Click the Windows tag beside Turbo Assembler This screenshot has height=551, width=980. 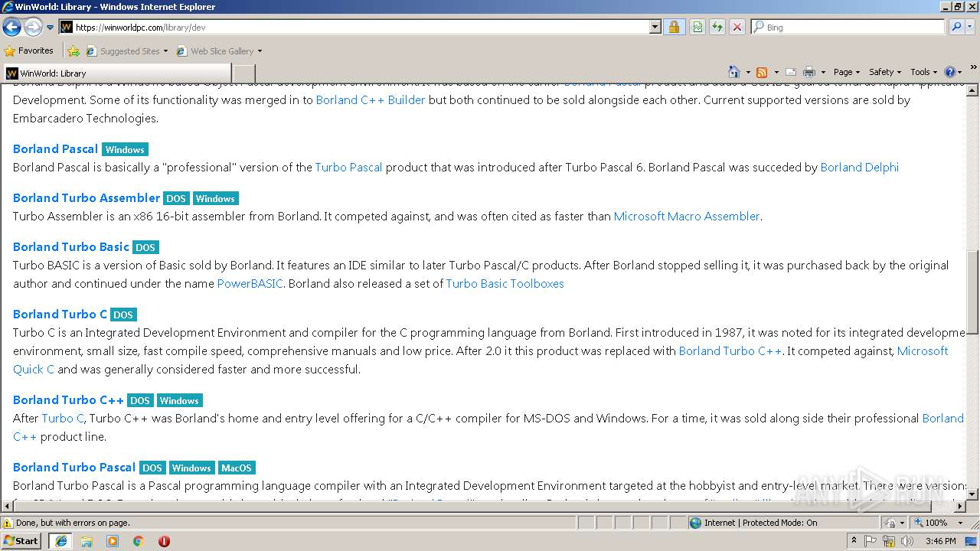(x=215, y=198)
